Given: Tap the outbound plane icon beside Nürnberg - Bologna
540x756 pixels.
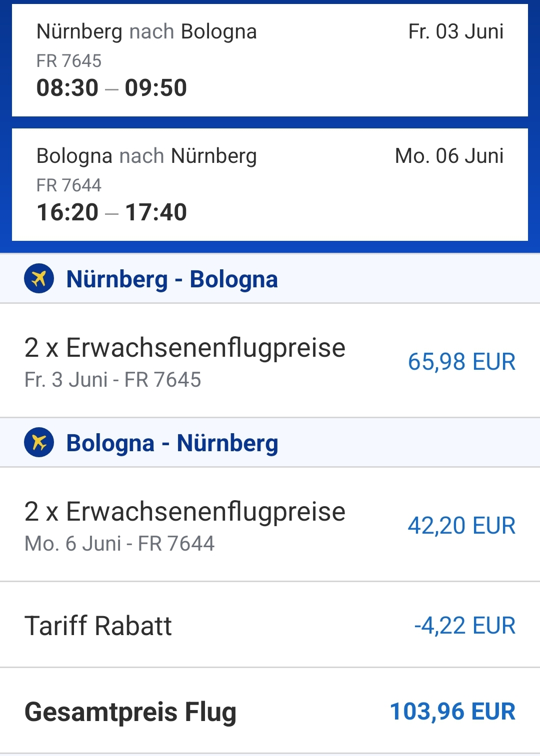Looking at the screenshot, I should click(39, 278).
